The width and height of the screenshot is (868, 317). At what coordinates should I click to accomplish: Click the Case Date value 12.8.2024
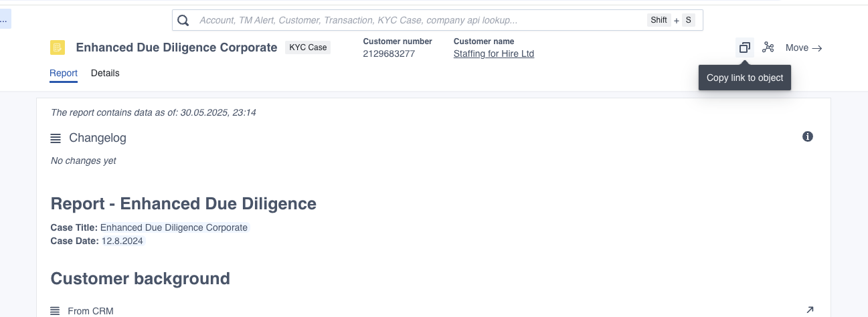[122, 241]
